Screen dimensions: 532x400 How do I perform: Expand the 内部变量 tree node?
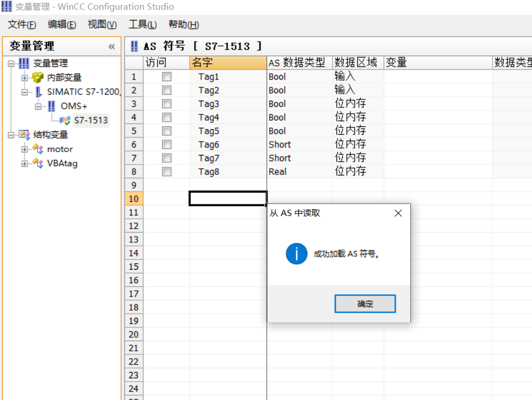coord(25,78)
